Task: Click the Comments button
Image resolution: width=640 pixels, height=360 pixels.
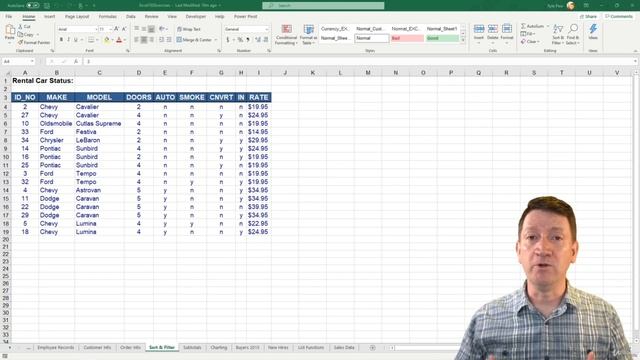Action: coord(619,16)
